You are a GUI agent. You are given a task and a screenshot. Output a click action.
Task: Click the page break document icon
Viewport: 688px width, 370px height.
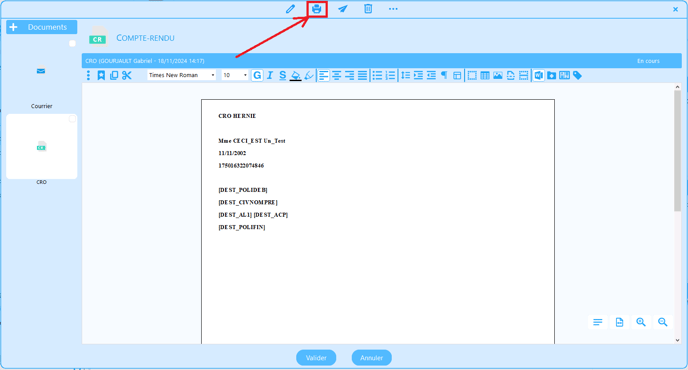coord(511,75)
